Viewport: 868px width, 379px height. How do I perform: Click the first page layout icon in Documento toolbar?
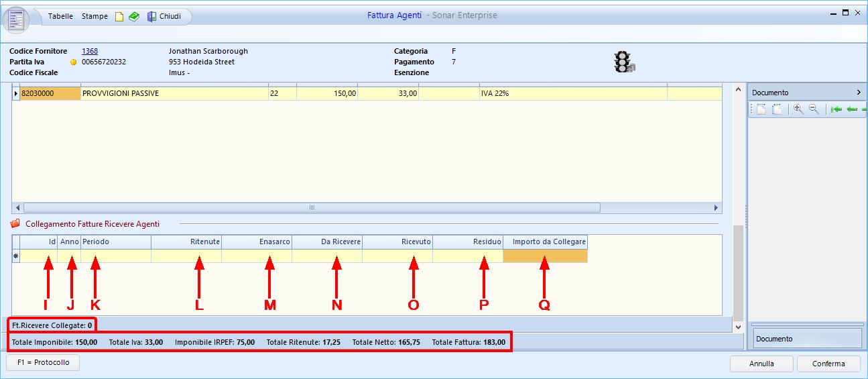[x=761, y=110]
